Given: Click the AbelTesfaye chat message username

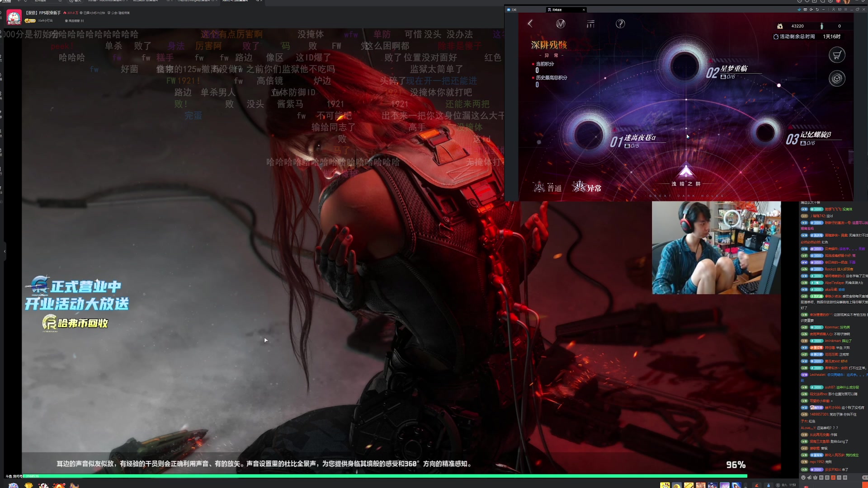Looking at the screenshot, I should [835, 283].
